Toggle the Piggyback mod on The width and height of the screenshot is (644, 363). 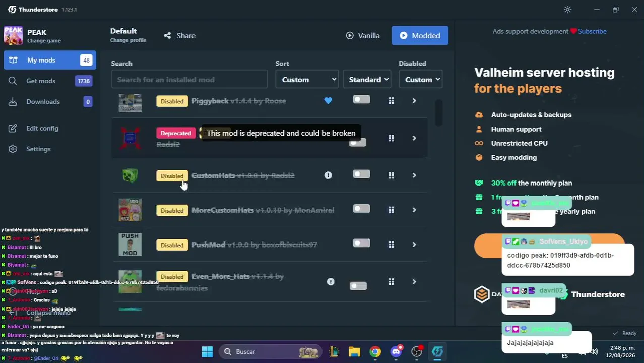click(x=361, y=100)
